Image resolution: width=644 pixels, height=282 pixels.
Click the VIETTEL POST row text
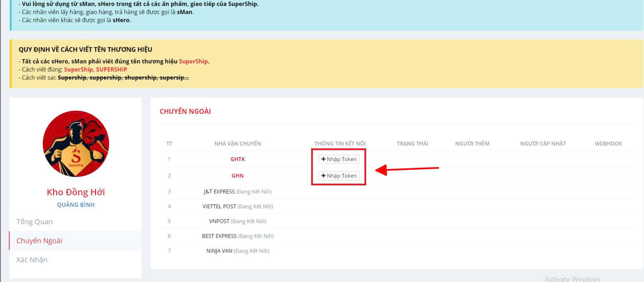pos(237,206)
